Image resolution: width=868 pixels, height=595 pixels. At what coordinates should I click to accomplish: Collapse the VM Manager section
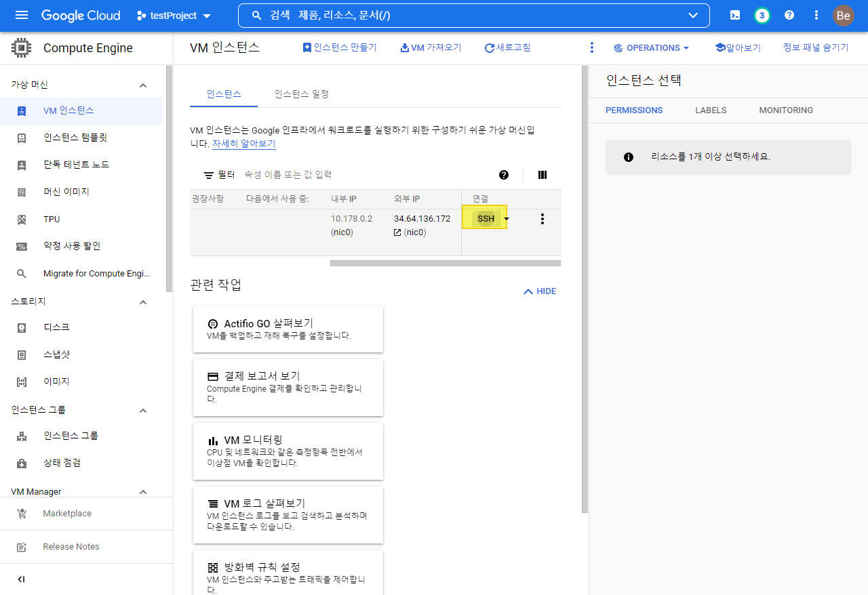143,492
